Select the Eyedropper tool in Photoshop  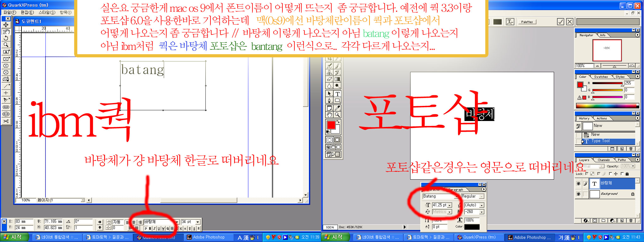pos(337,108)
